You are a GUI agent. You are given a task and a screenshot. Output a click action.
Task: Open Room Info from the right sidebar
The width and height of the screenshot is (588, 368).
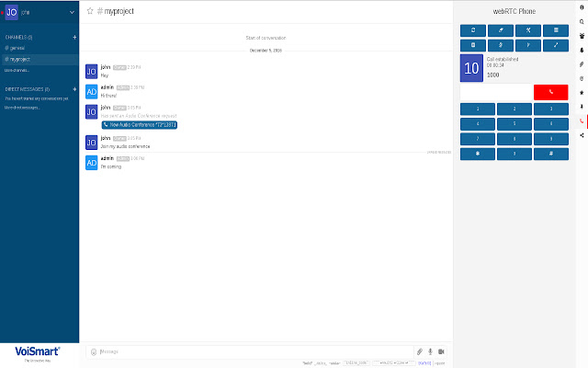pyautogui.click(x=582, y=7)
